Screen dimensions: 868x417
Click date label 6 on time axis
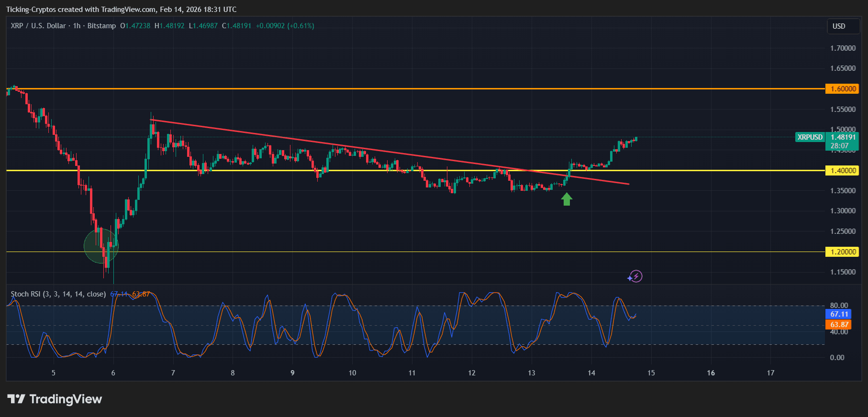coord(113,373)
